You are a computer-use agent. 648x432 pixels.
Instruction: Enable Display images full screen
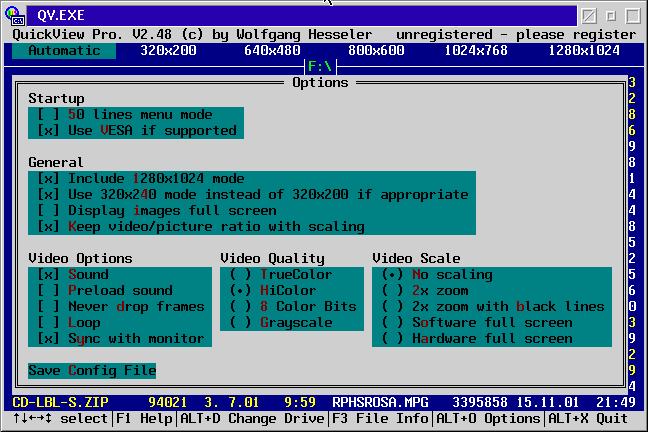tap(157, 210)
